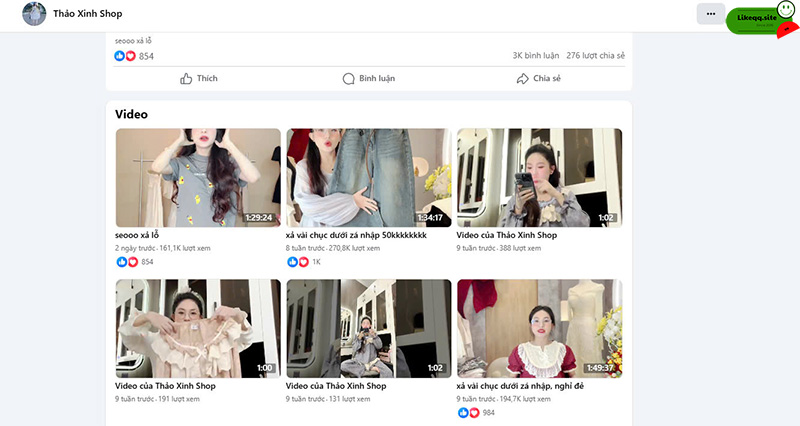This screenshot has width=800, height=426.
Task: Click like reaction icon beside 984 count
Action: tap(463, 413)
